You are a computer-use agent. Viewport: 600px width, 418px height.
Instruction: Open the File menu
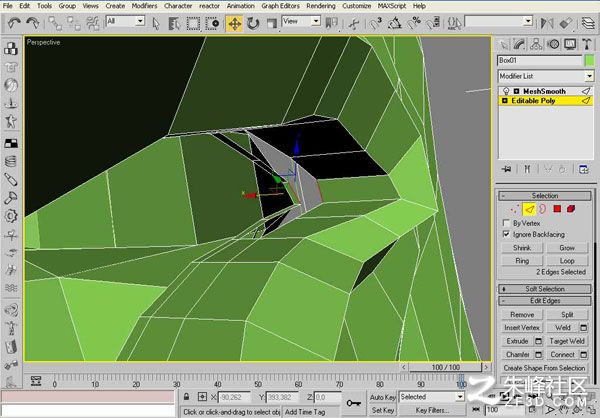pyautogui.click(x=7, y=6)
